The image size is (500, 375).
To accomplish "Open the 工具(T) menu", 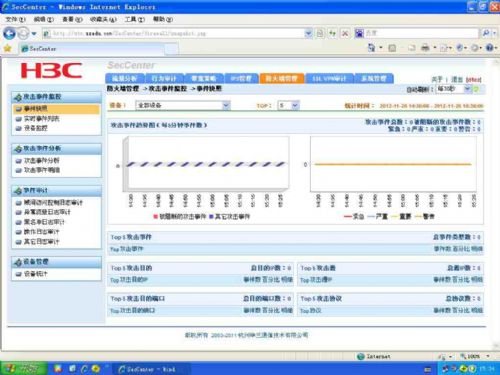I will tap(135, 20).
